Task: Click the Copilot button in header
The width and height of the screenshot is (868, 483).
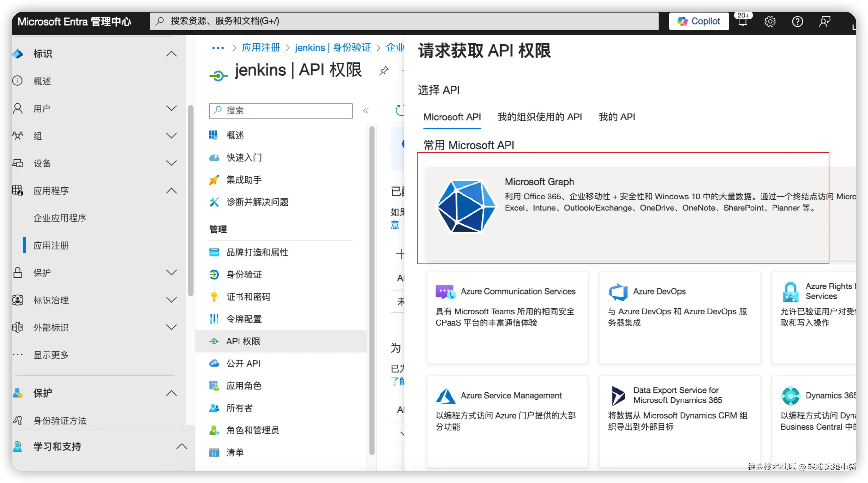Action: point(698,22)
